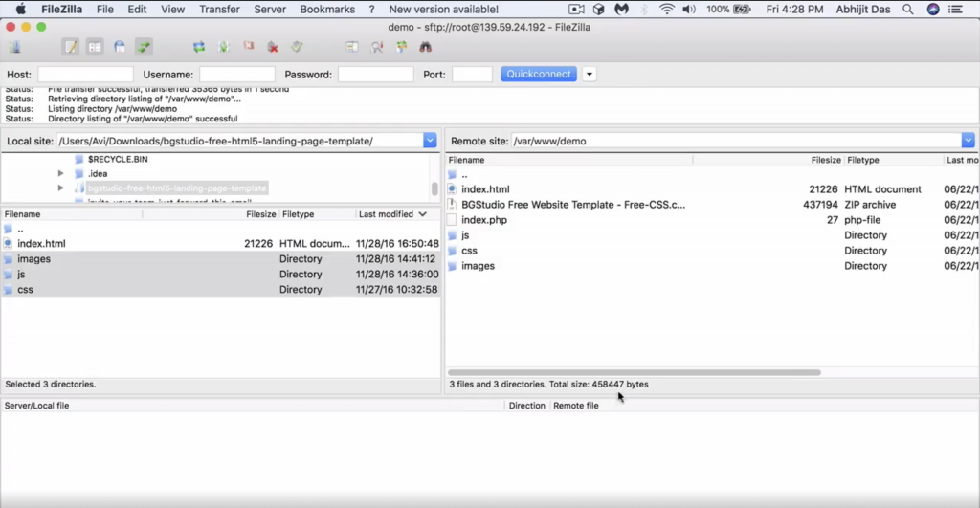The image size is (980, 508).
Task: Expand bgstudio-free-html5-landing-page-template tree node
Action: 60,188
